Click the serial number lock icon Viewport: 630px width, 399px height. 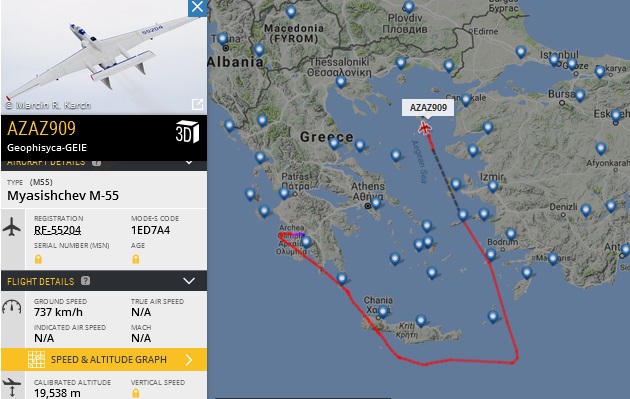coord(38,259)
